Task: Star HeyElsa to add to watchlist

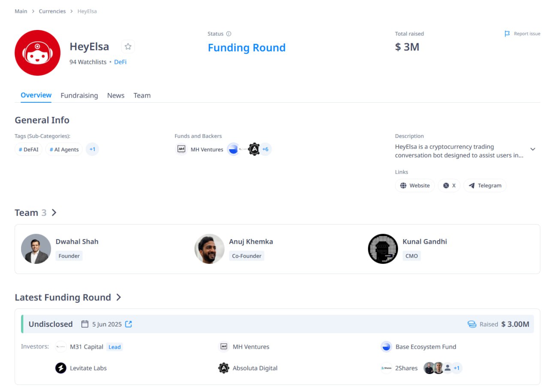Action: click(128, 47)
